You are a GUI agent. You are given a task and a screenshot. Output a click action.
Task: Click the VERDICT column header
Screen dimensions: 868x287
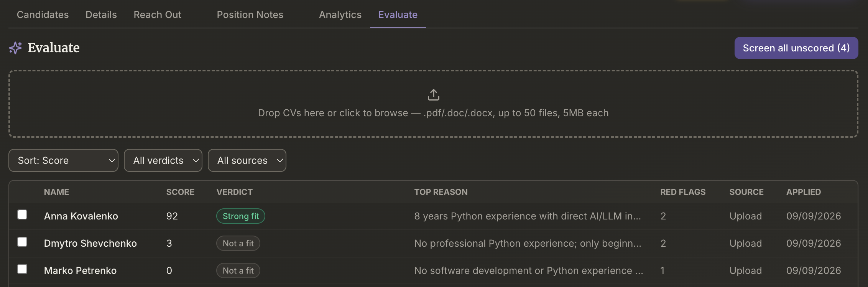pyautogui.click(x=235, y=192)
